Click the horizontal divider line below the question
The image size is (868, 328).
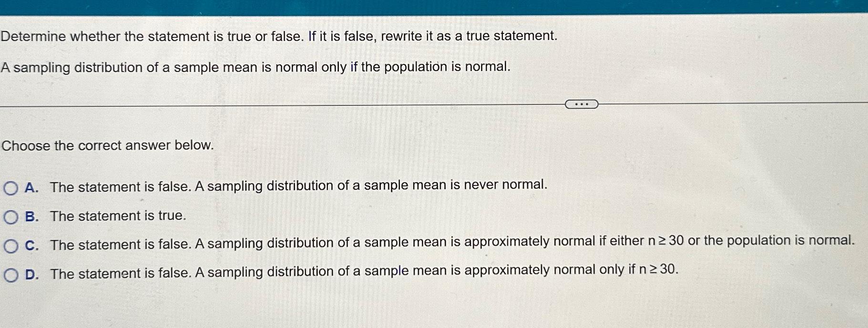tap(286, 104)
